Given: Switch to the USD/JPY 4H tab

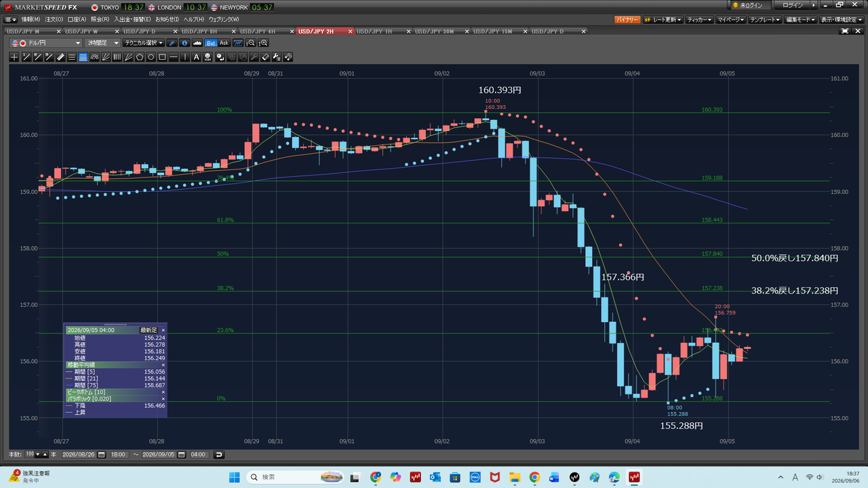Looking at the screenshot, I should click(264, 31).
